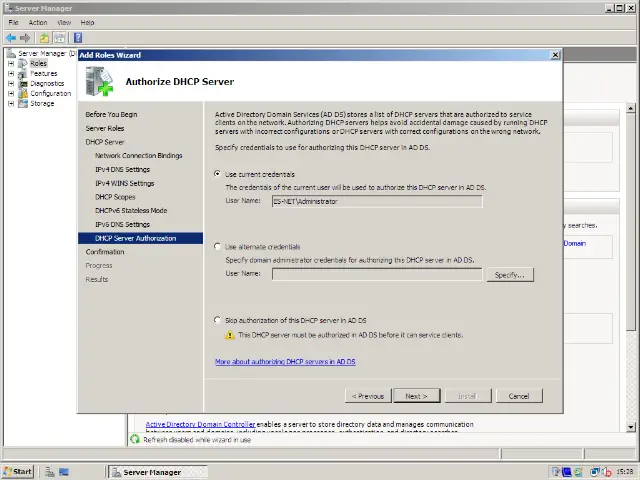The image size is (640, 480).
Task: Click the Storage tree icon
Action: (x=23, y=103)
